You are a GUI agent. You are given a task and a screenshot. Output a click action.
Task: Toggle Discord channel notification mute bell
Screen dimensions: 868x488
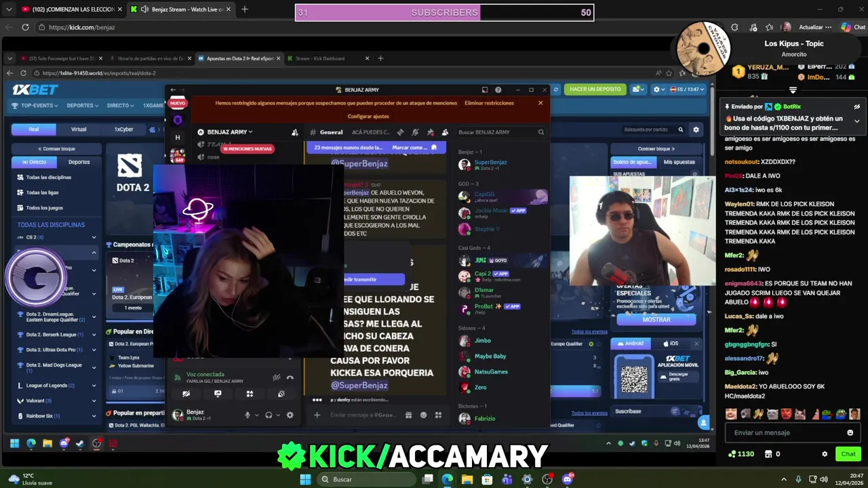click(415, 132)
